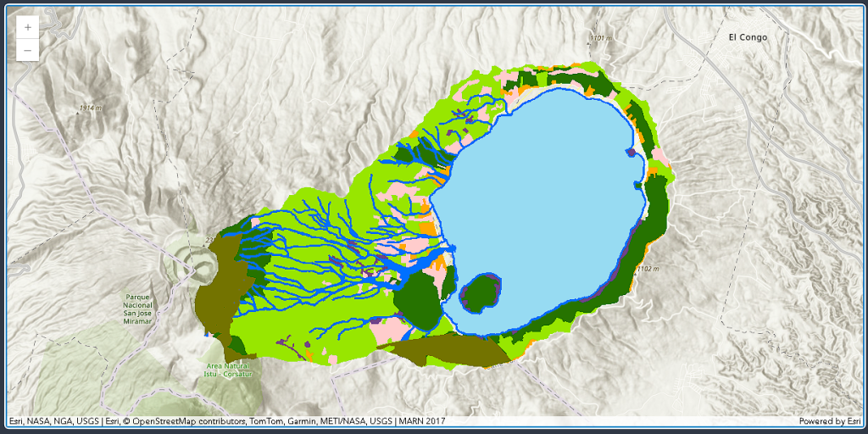Click the round dark green patch west of island
This screenshot has width=868, height=434.
417,298
